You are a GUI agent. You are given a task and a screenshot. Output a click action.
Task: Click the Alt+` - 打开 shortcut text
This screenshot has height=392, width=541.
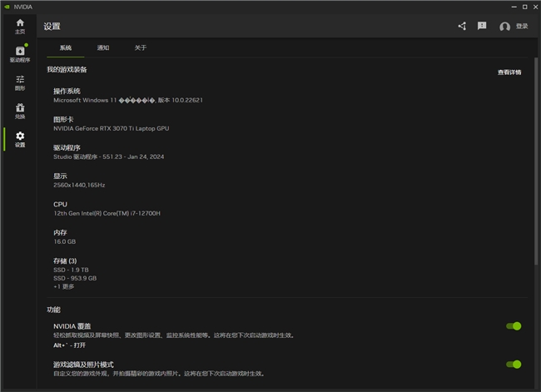click(69, 345)
